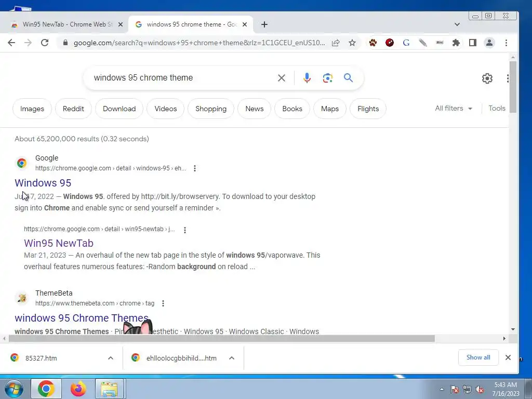The height and width of the screenshot is (399, 532).
Task: Expand options for 85327.htm download
Action: [111, 358]
